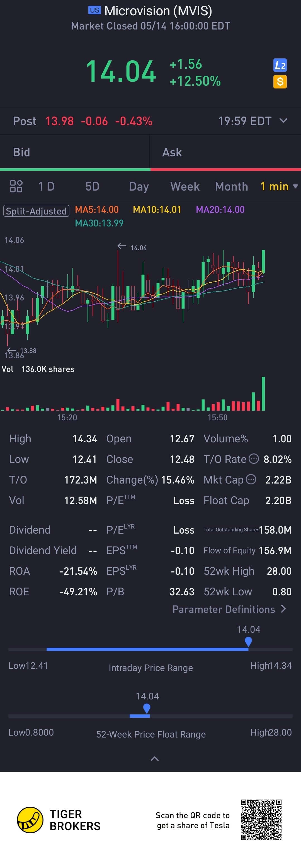Tap the T/O Rate info icon

tap(253, 458)
